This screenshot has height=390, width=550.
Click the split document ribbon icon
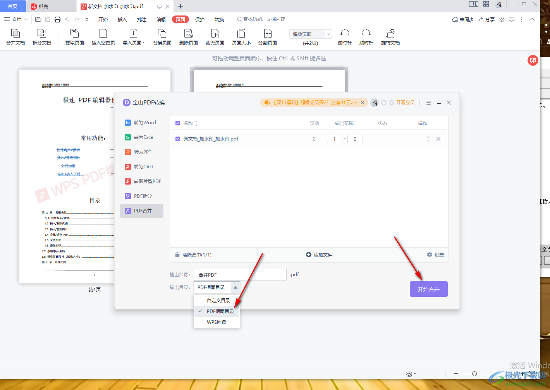pyautogui.click(x=42, y=37)
